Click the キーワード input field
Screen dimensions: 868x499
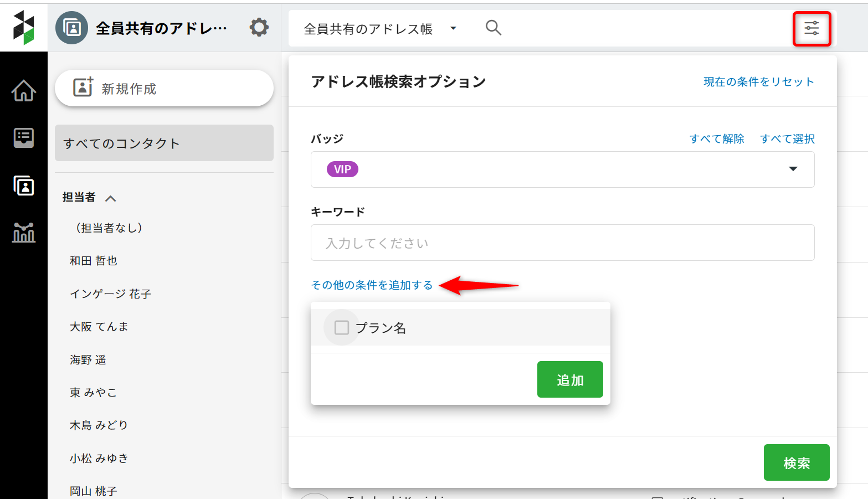562,243
